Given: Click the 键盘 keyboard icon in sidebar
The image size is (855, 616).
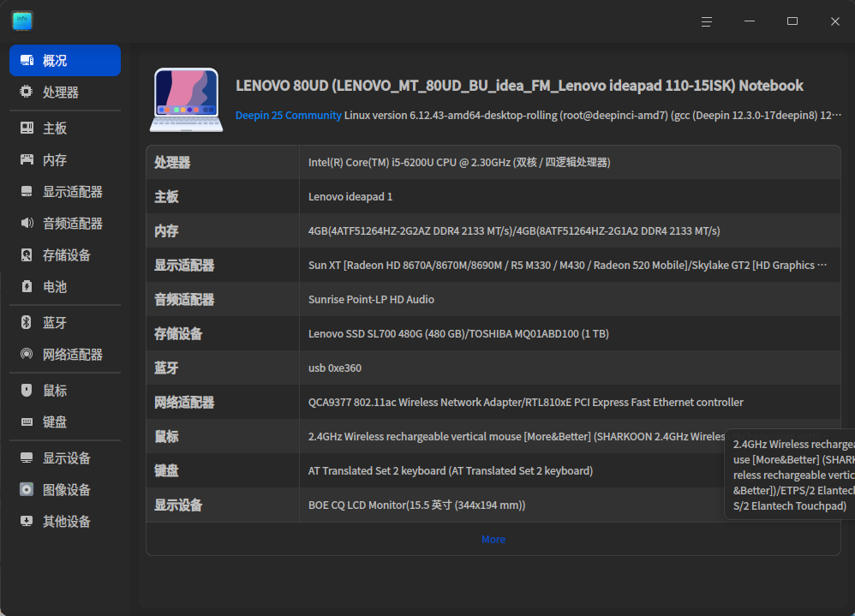Looking at the screenshot, I should pos(27,422).
